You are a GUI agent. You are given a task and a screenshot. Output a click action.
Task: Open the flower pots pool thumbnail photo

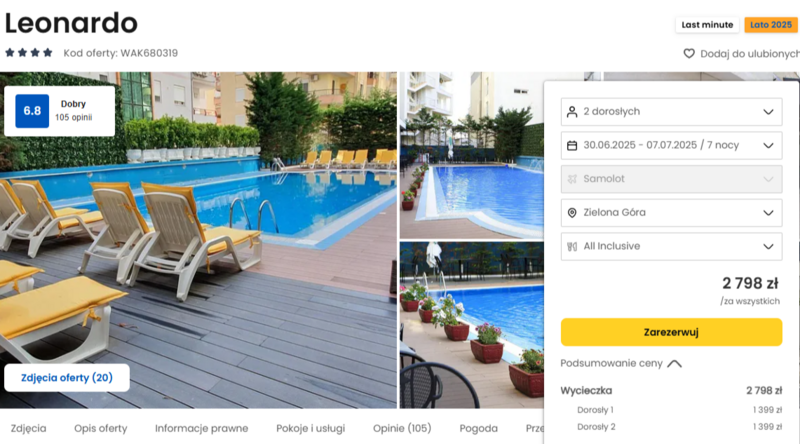(471, 325)
